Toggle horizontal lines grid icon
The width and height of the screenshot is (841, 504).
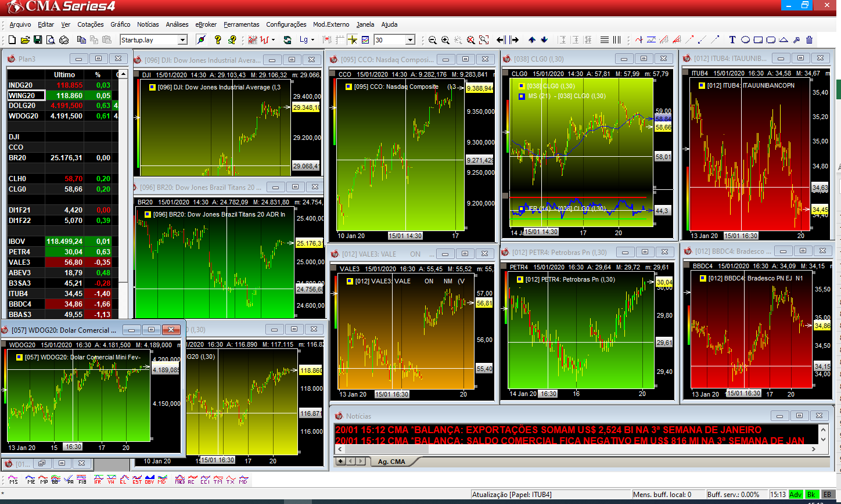(605, 40)
